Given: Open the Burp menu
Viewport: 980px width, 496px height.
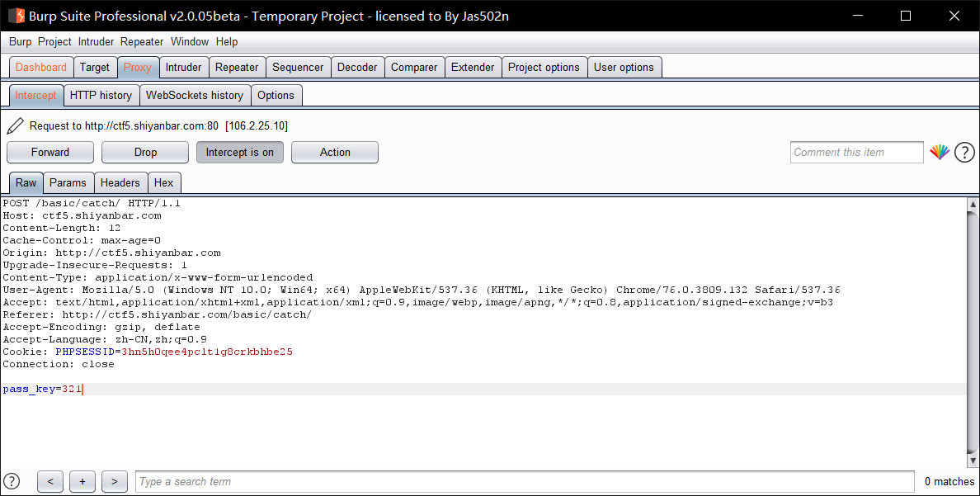Looking at the screenshot, I should point(20,42).
